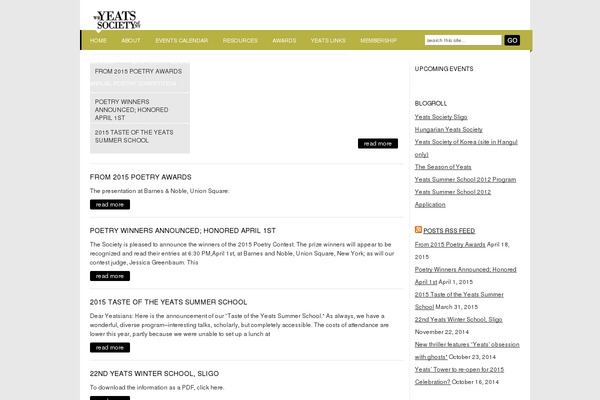Click read more in featured slider
The width and height of the screenshot is (600, 400).
coord(378,144)
